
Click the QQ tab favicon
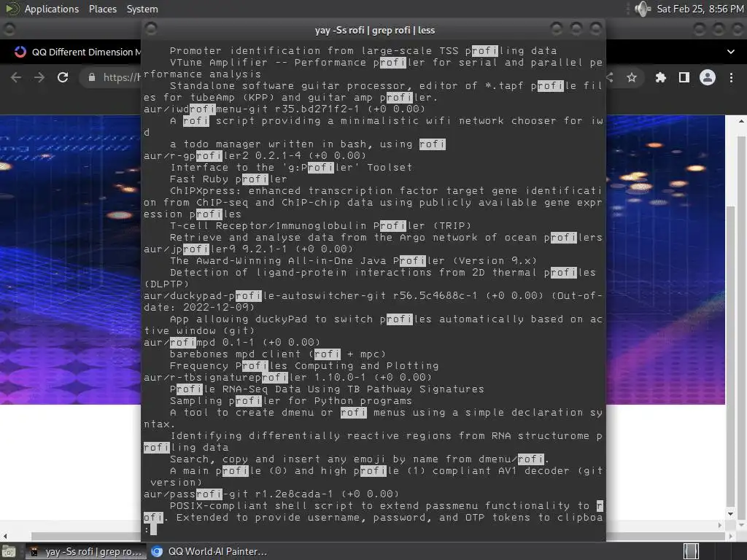click(20, 52)
